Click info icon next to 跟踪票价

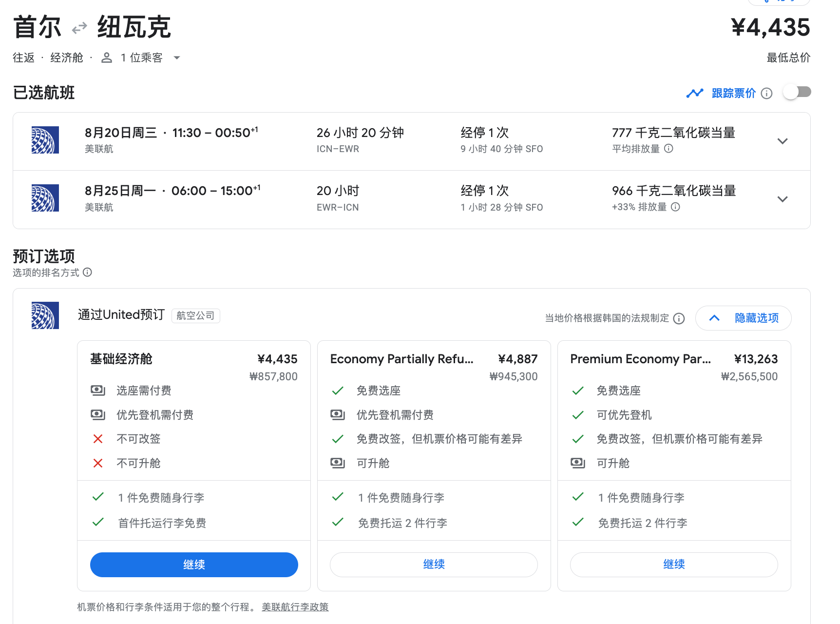pos(766,93)
